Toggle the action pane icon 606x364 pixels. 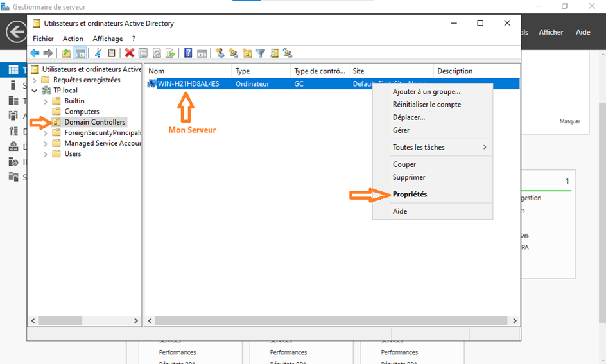tap(202, 53)
